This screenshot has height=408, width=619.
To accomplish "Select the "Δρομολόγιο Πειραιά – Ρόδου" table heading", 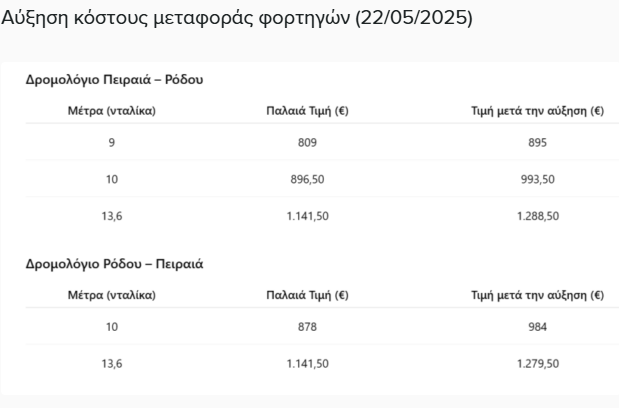I will 116,79.
